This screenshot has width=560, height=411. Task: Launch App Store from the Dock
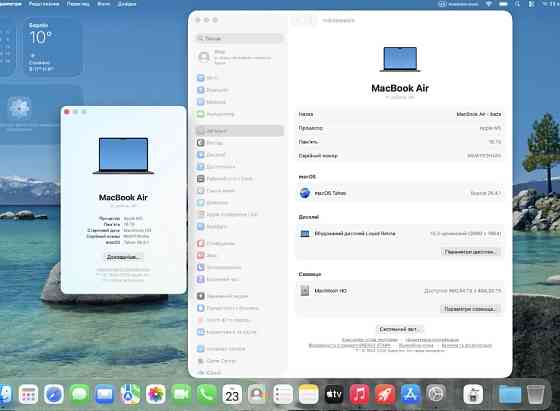(410, 395)
